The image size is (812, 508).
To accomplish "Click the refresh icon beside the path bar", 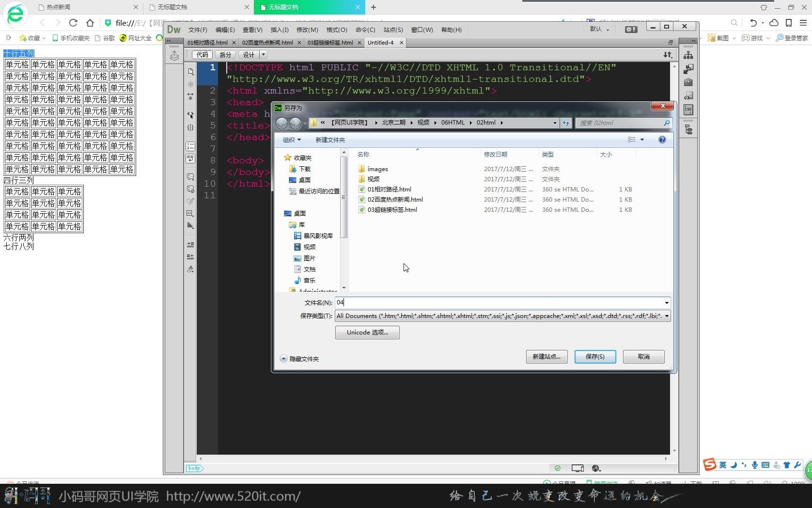I will click(x=566, y=123).
